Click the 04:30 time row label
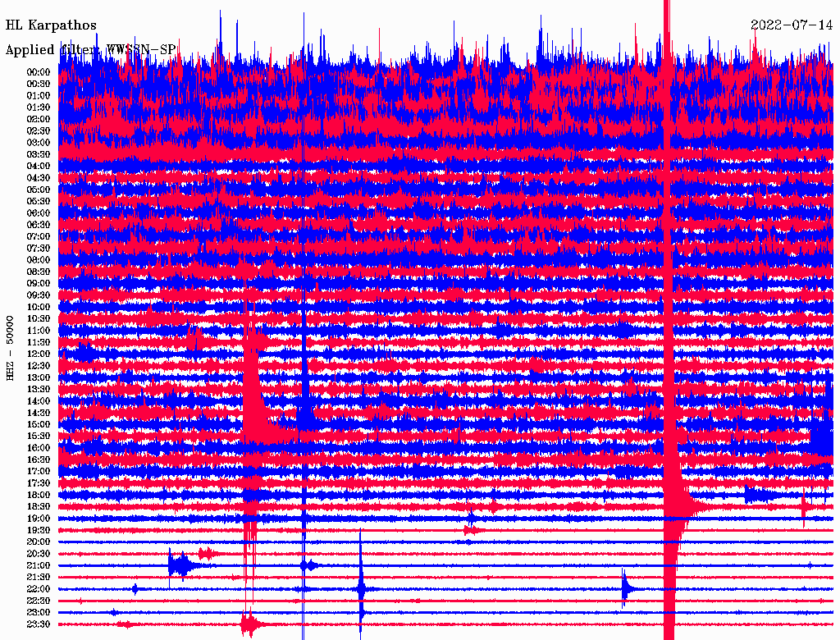The width and height of the screenshot is (840, 640). coord(39,178)
